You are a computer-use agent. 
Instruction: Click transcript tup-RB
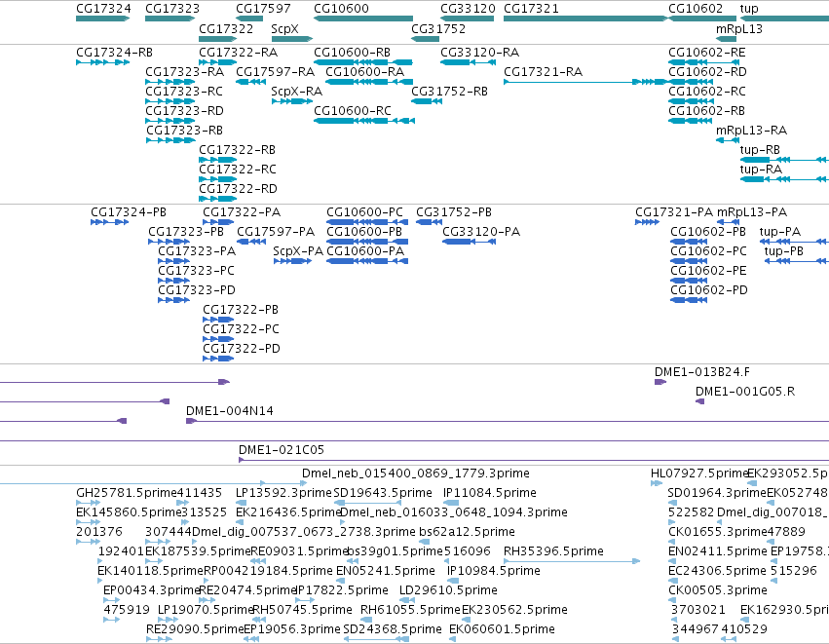point(760,150)
